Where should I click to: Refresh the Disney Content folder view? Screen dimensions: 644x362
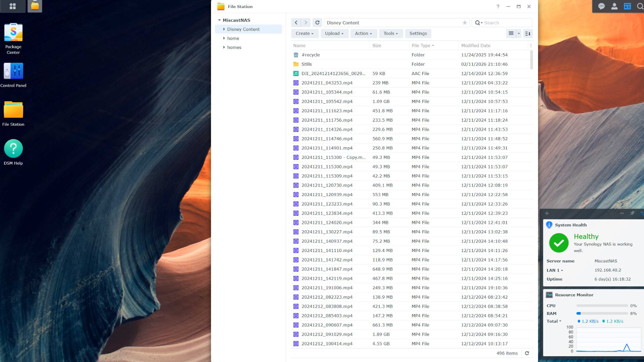click(317, 23)
